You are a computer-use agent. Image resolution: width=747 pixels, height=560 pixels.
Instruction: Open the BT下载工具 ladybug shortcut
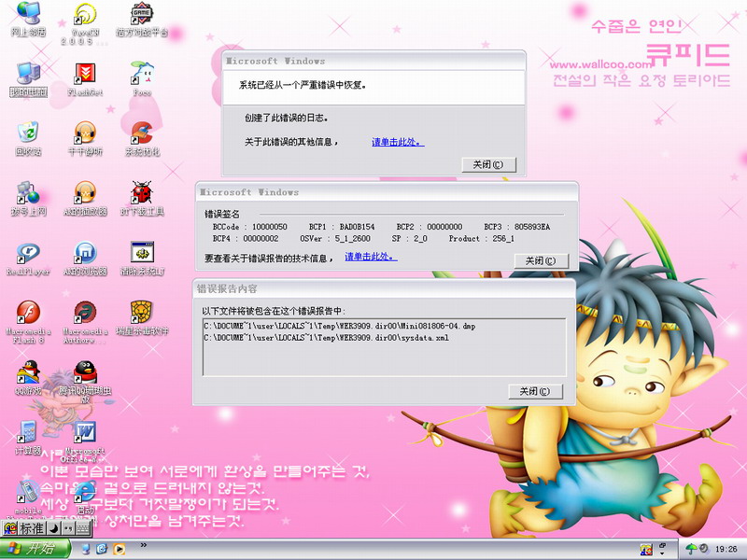point(142,199)
